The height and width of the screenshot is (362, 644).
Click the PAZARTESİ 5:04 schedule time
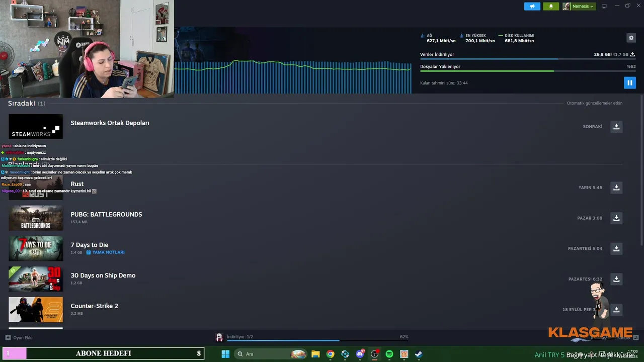point(585,248)
